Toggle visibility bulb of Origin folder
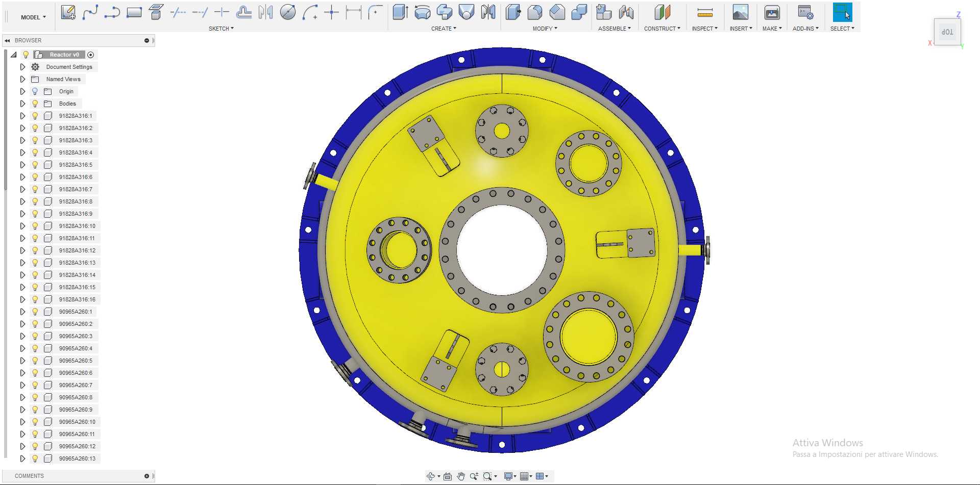 pyautogui.click(x=35, y=91)
